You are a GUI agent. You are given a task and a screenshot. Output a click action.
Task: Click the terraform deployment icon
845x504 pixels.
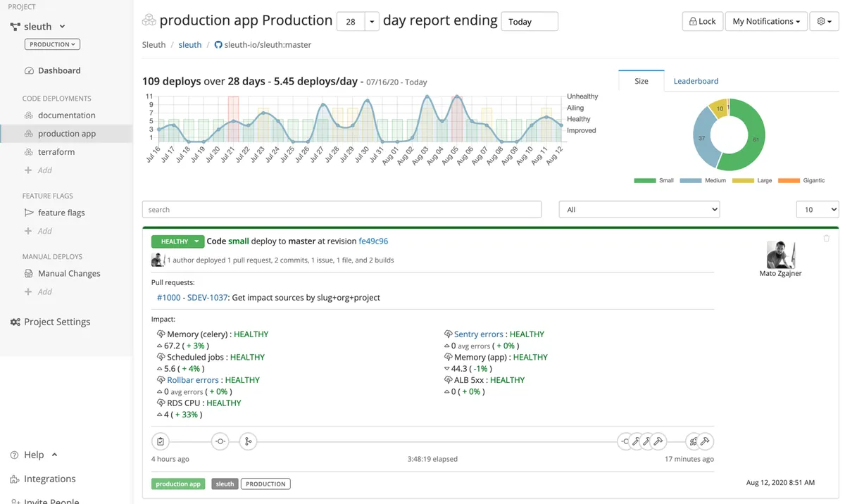pos(29,152)
